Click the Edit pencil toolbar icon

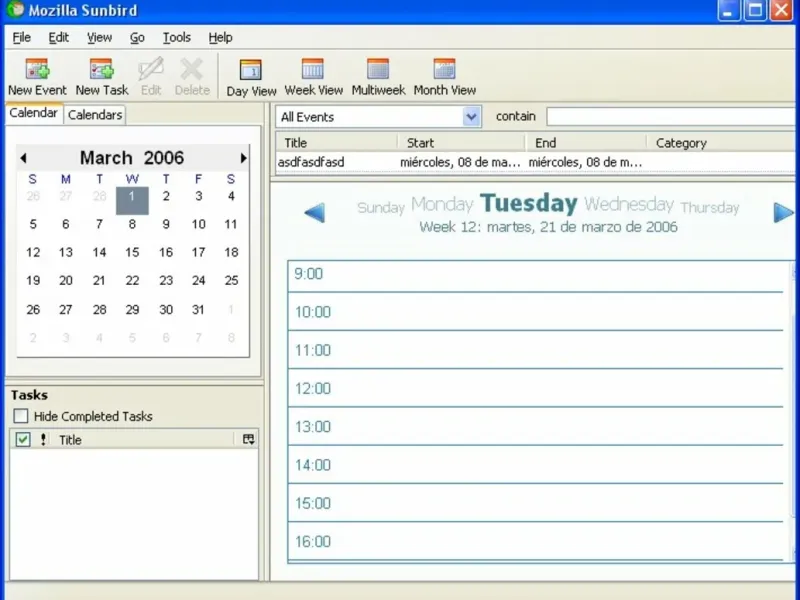(x=151, y=77)
